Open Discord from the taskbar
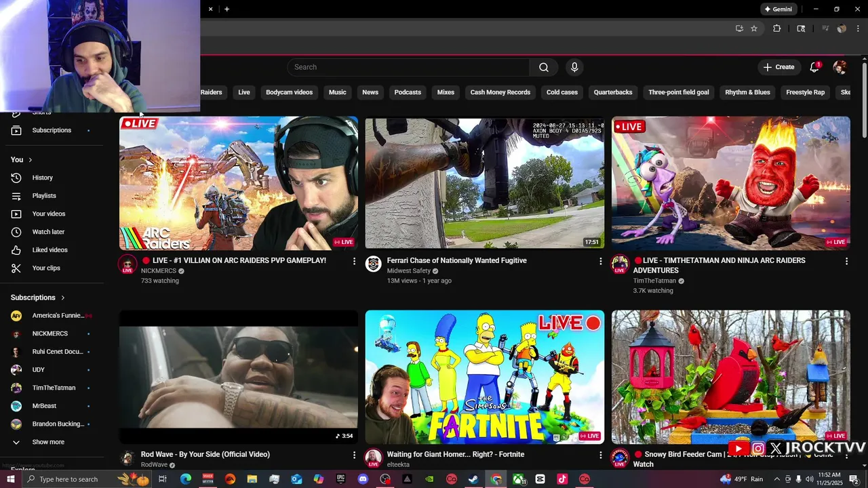Screen dimensions: 868x488 pyautogui.click(x=363, y=479)
